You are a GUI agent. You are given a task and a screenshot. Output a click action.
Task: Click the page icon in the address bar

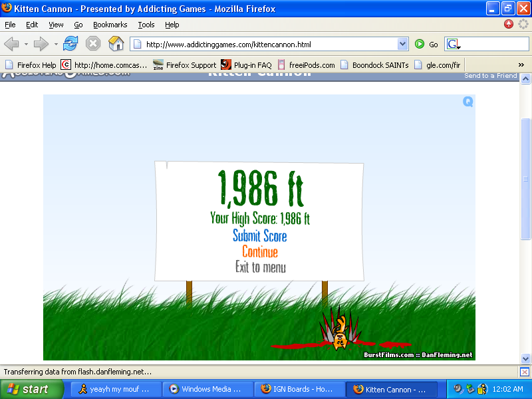pos(138,44)
